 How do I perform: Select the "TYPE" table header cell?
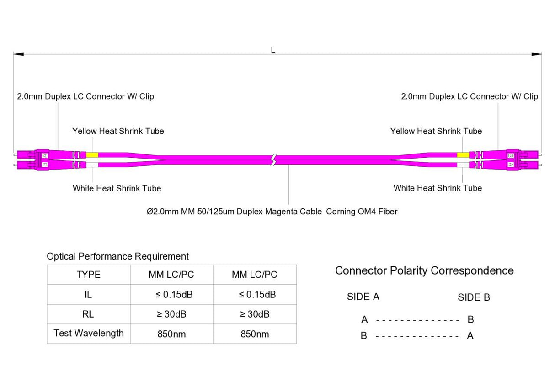[x=88, y=275]
